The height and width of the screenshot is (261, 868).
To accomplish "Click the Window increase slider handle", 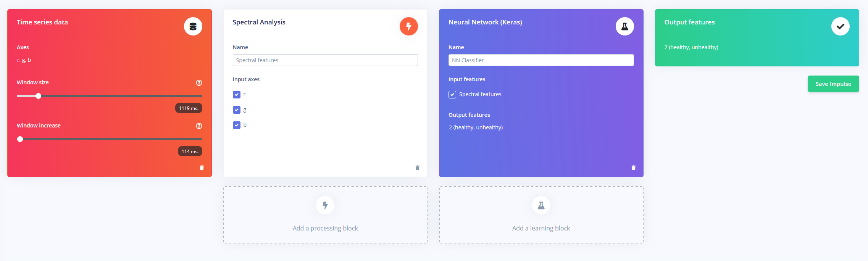I will [x=20, y=139].
